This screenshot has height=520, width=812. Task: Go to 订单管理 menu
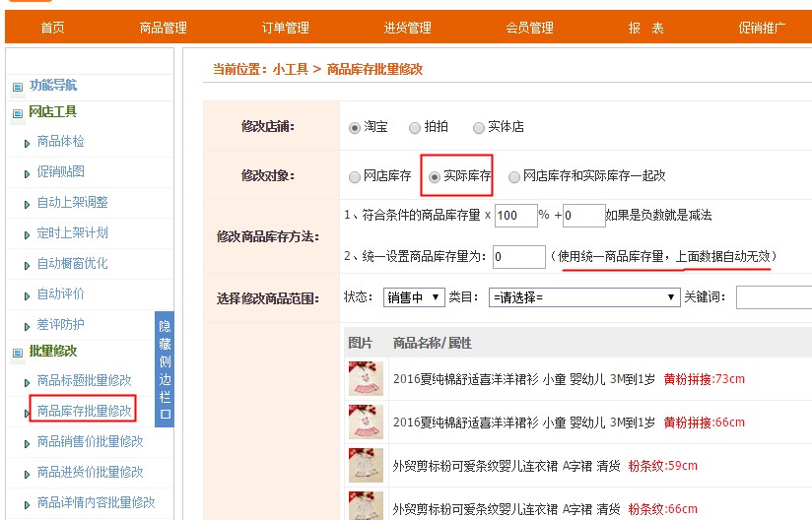coord(286,28)
